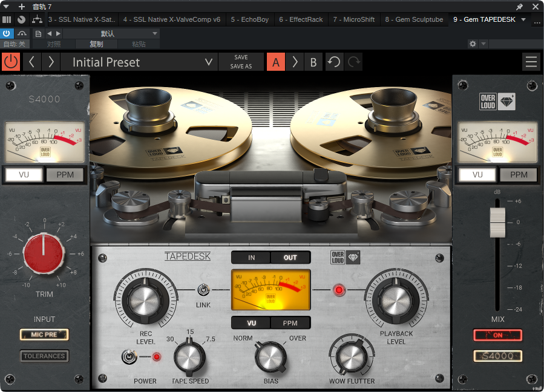
Task: Undo the last plugin change
Action: pyautogui.click(x=335, y=62)
